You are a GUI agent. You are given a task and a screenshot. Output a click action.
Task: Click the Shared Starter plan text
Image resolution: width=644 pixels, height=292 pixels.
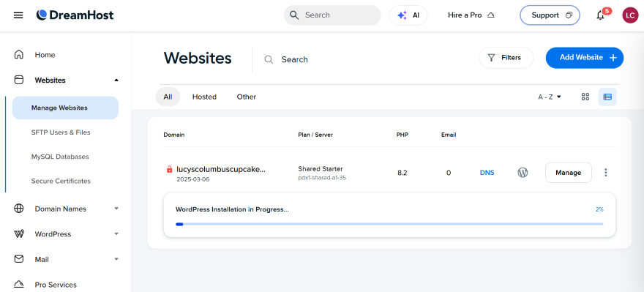[x=321, y=169]
